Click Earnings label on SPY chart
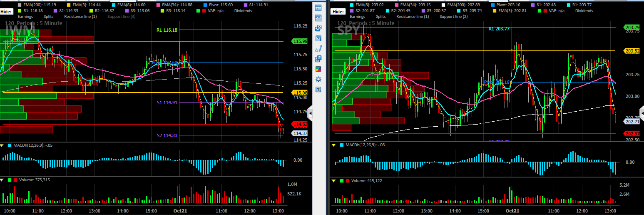The width and height of the screenshot is (644, 215). coord(358,16)
